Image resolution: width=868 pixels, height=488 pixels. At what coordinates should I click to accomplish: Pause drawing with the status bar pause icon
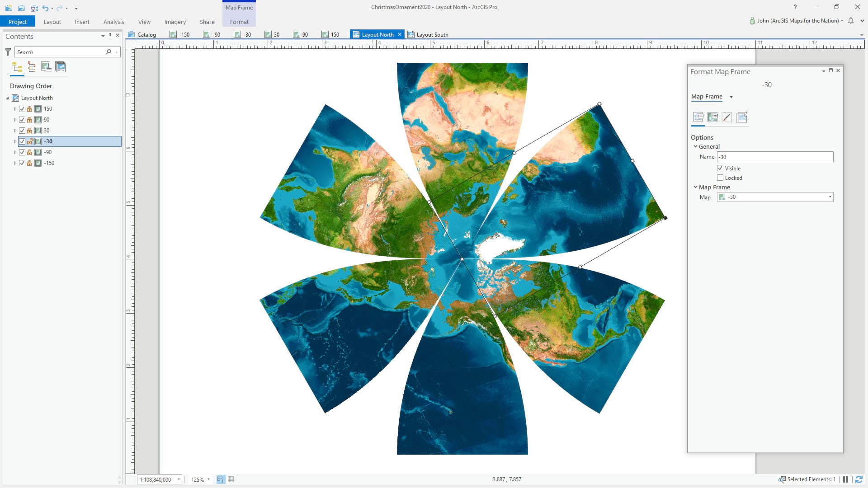click(x=845, y=479)
